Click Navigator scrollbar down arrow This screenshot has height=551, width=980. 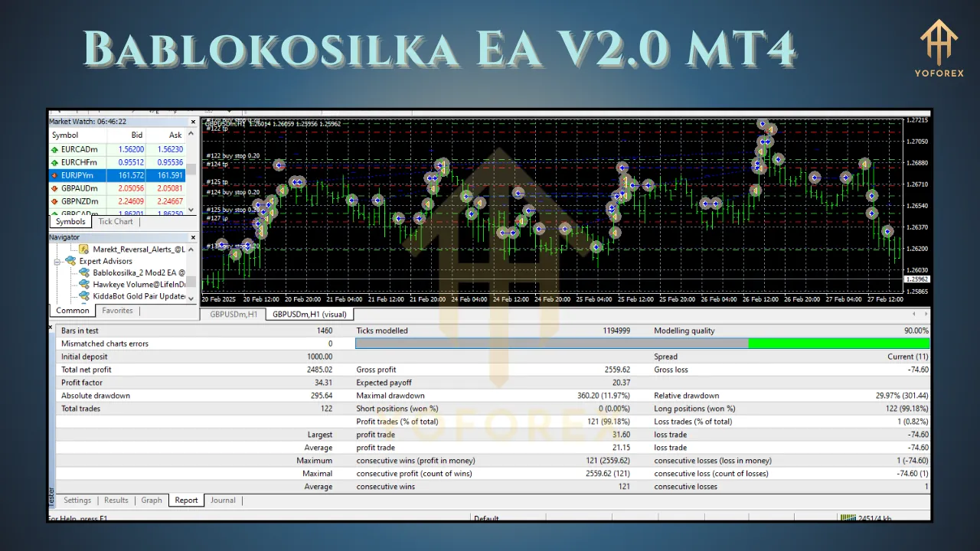191,300
